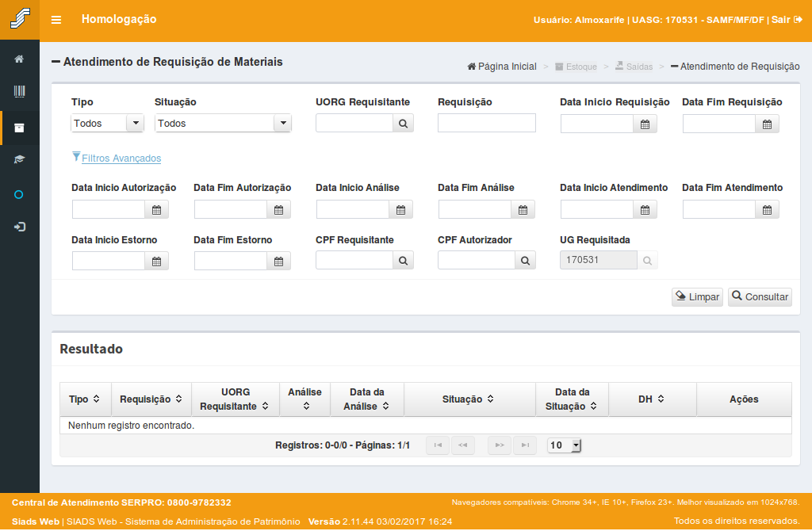The height and width of the screenshot is (531, 812).
Task: Open the graduation cap icon in sidebar
Action: tap(19, 159)
